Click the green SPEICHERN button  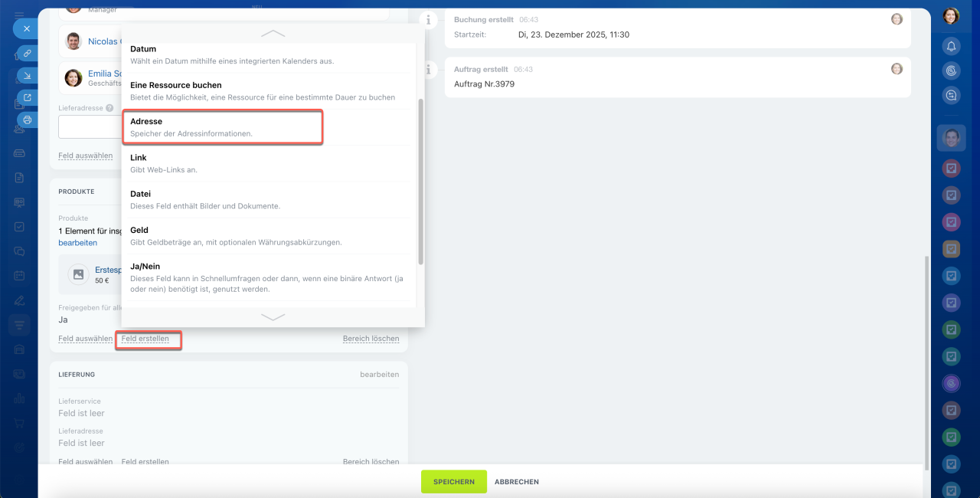point(454,482)
